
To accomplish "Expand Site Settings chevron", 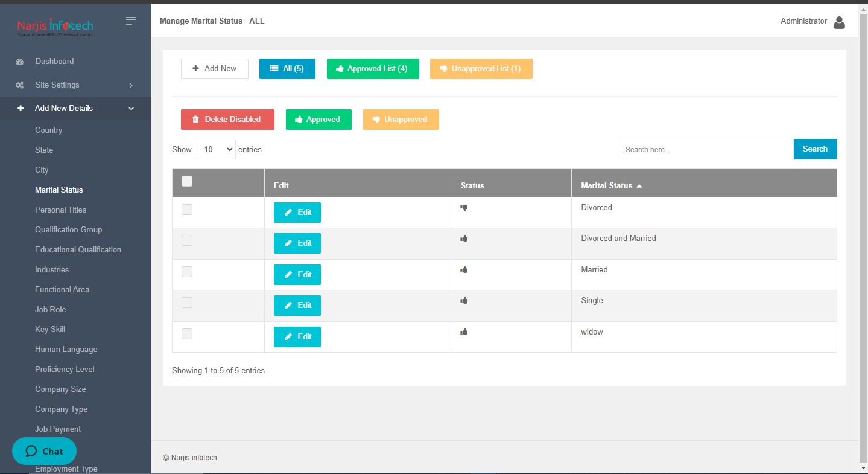I will coord(131,86).
